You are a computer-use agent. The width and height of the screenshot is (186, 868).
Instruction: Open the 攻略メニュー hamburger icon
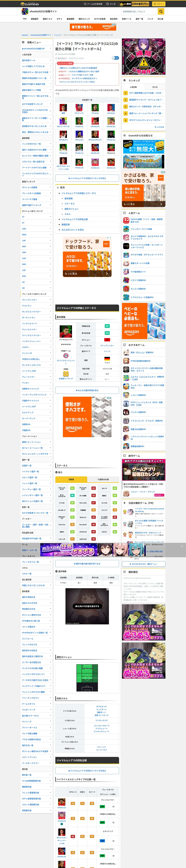[x=23, y=42]
